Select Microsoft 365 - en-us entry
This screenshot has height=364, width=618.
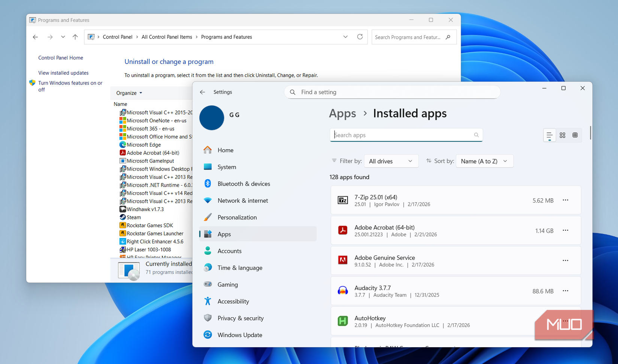(x=147, y=129)
